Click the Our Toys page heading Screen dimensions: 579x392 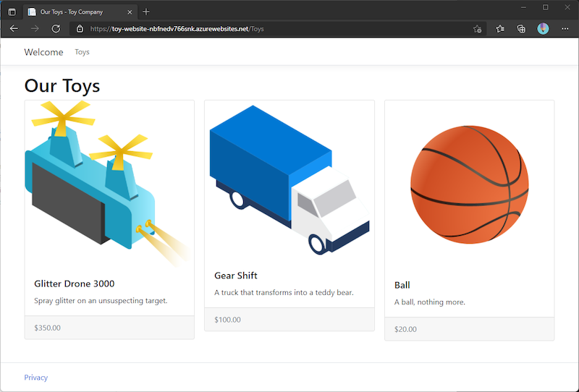(62, 85)
